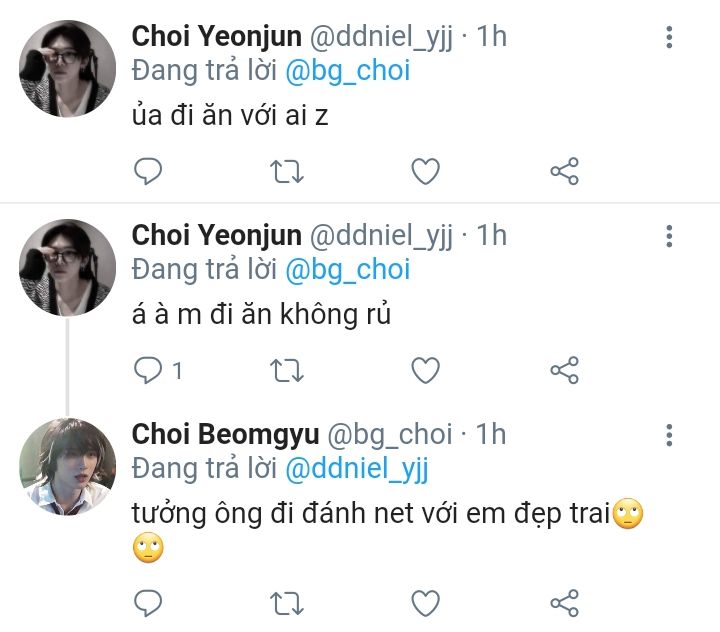720x632 pixels.
Task: Reply to Choi Beomgyu's tweet
Action: (148, 603)
